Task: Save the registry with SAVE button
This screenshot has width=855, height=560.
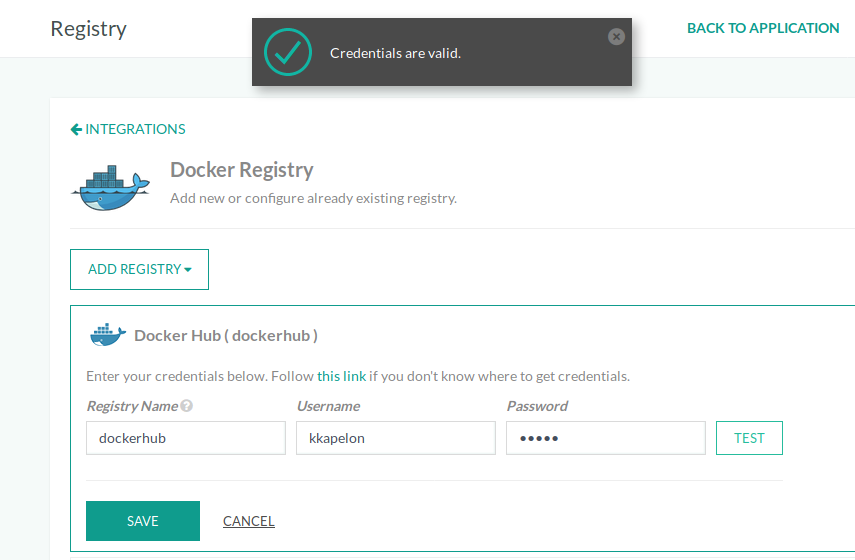Action: coord(143,521)
